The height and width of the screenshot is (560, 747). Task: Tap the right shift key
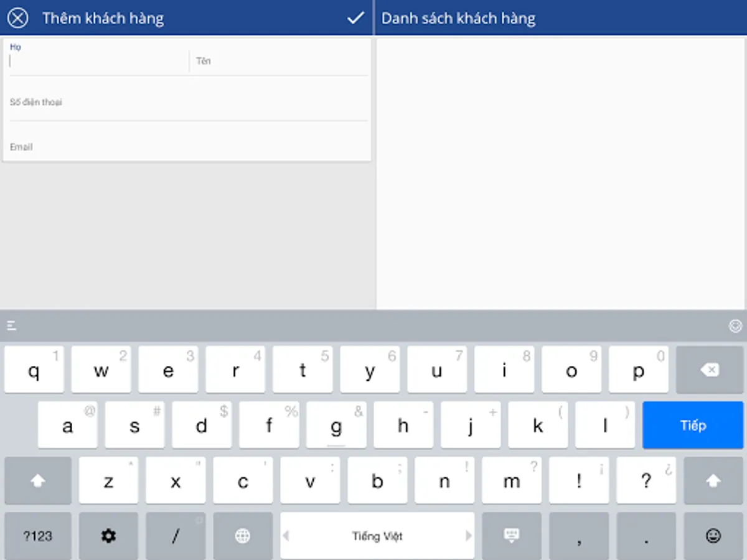(713, 480)
